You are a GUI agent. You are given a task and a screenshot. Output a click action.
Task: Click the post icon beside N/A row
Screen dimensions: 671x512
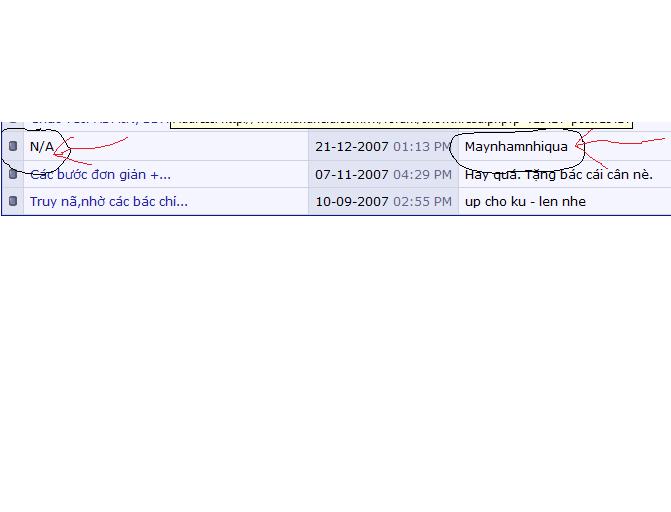[x=12, y=146]
